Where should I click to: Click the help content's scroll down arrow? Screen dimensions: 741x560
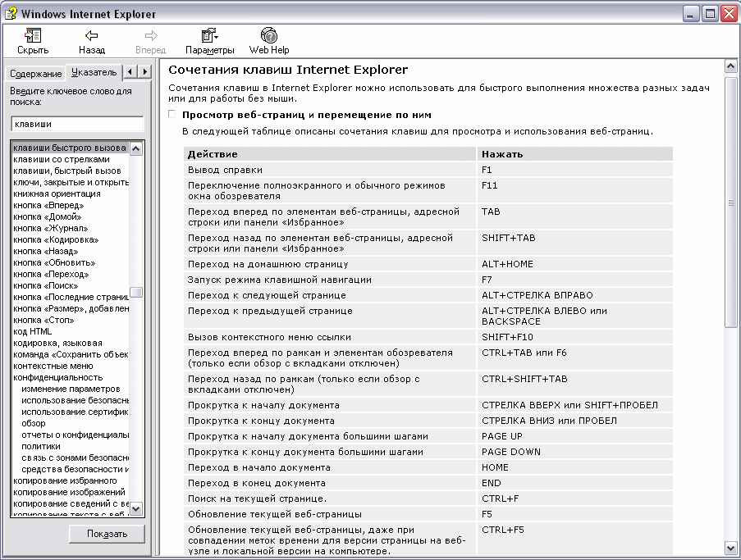(730, 547)
